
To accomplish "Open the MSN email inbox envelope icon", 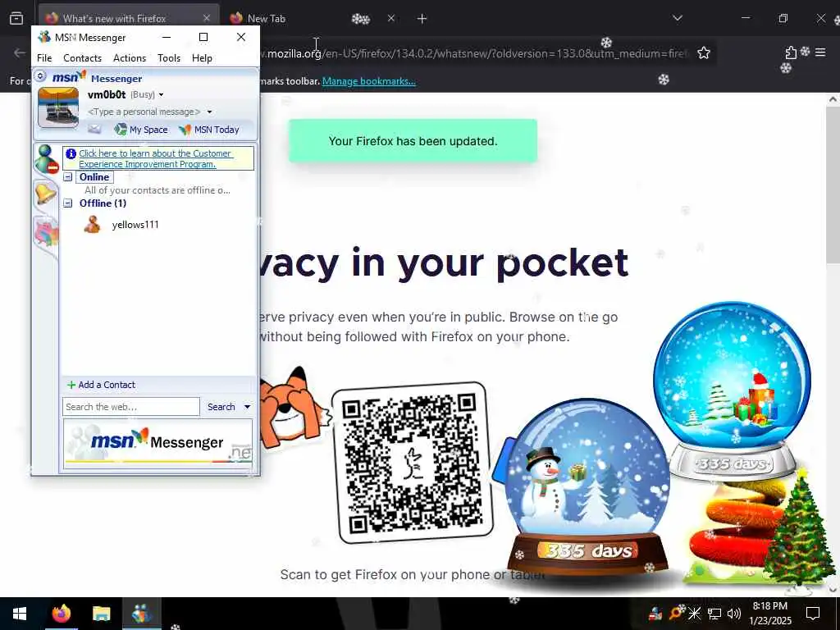I will pos(94,129).
